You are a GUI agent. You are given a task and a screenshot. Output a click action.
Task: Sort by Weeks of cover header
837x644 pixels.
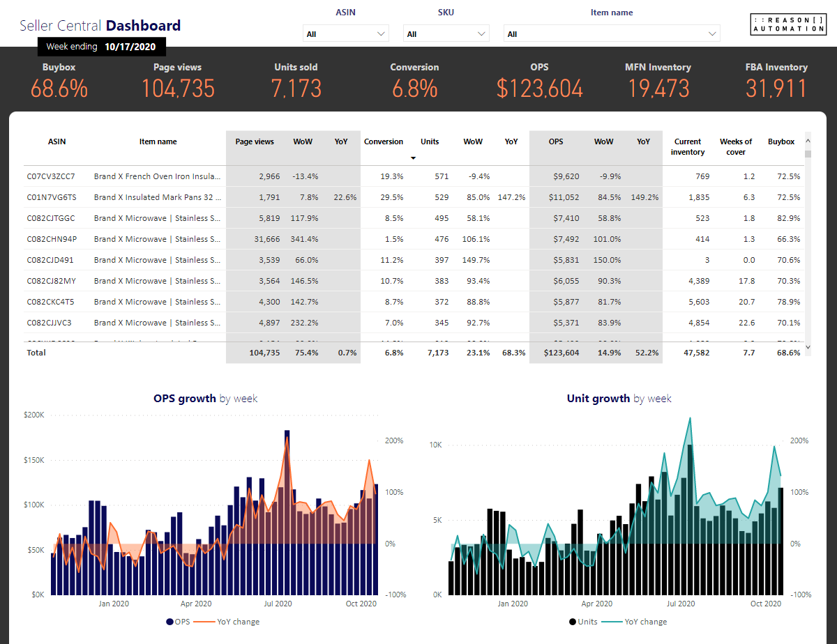point(736,146)
